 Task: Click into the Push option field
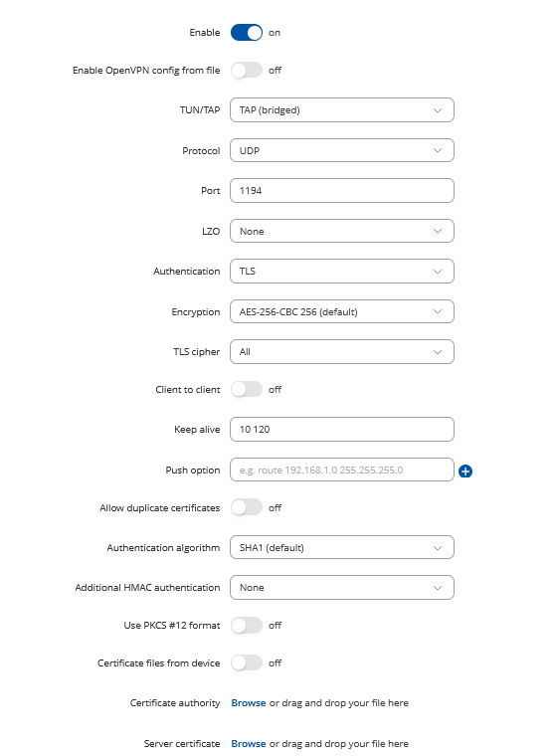(342, 470)
